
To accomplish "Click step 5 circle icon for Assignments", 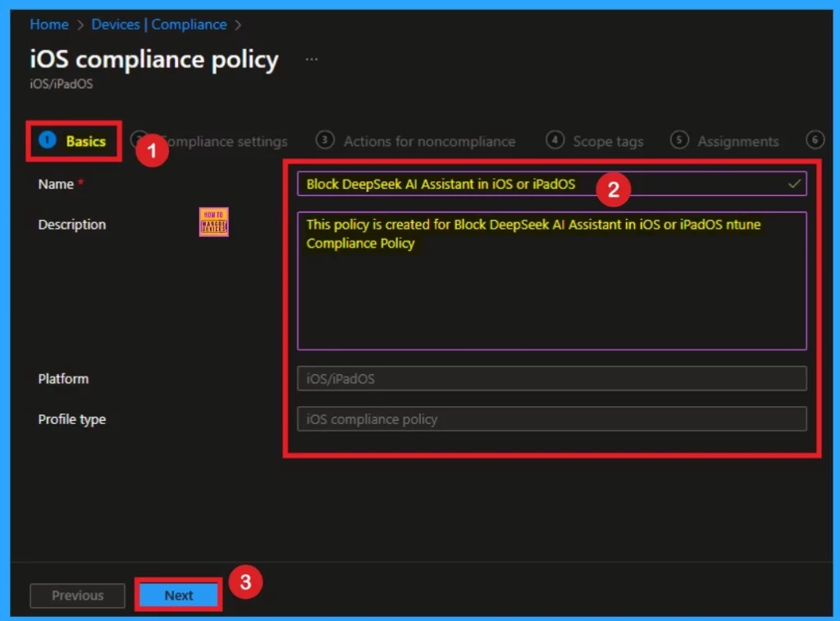I will click(679, 140).
